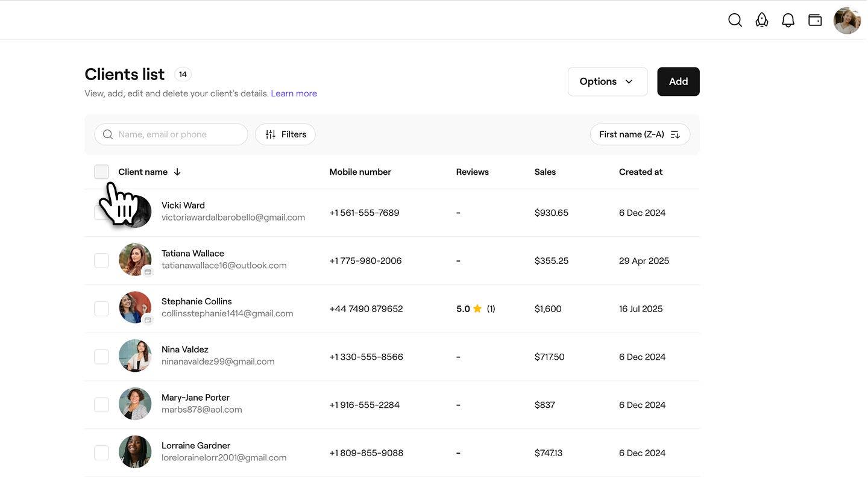This screenshot has height=482, width=868.
Task: Open the user profile avatar menu
Action: [x=847, y=20]
